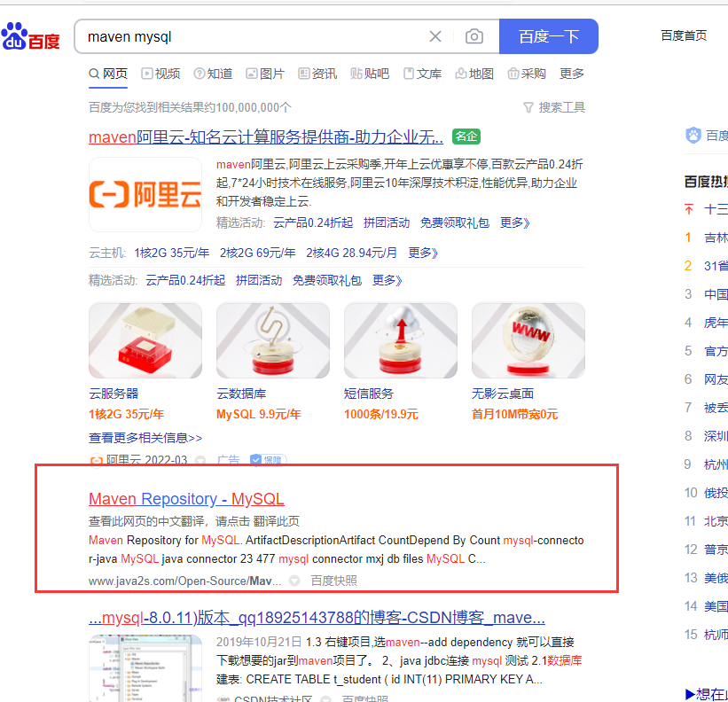The image size is (728, 702).
Task: Open hot search item ranked 2
Action: (716, 266)
